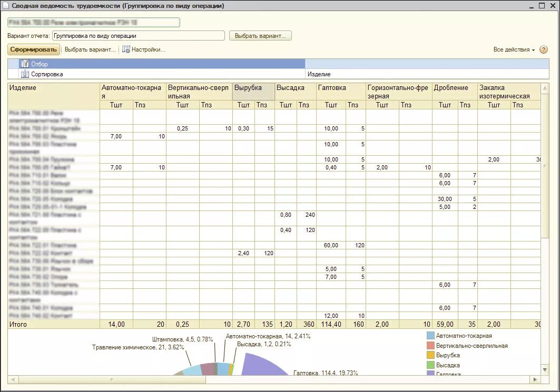Expand the Все действия dropdown
Screen dimensions: 560x392
[x=514, y=49]
